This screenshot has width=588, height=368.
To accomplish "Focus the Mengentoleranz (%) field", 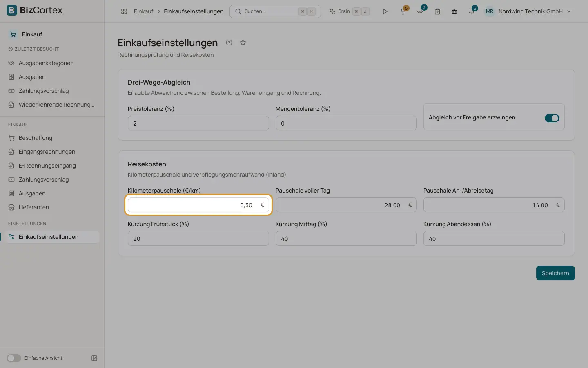I will point(346,123).
